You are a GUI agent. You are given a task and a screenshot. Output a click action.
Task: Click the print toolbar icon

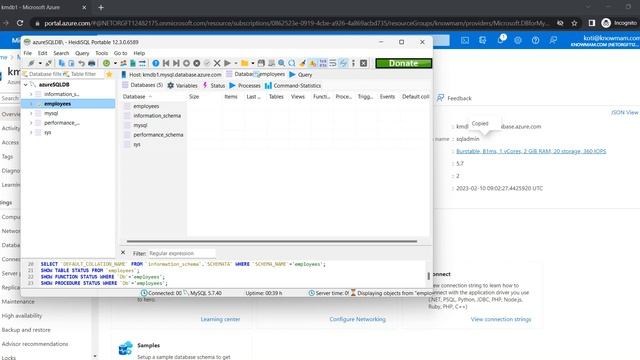pyautogui.click(x=92, y=63)
